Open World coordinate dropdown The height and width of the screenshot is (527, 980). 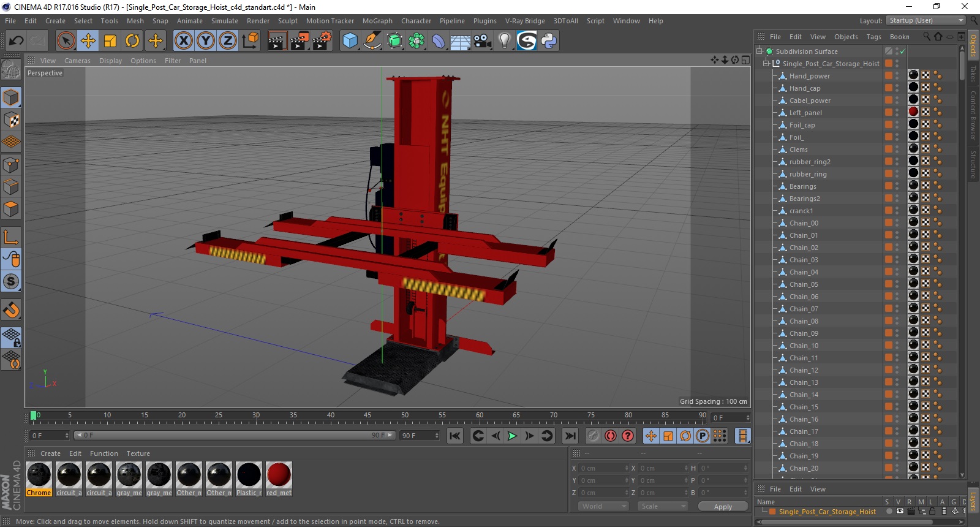coord(603,506)
